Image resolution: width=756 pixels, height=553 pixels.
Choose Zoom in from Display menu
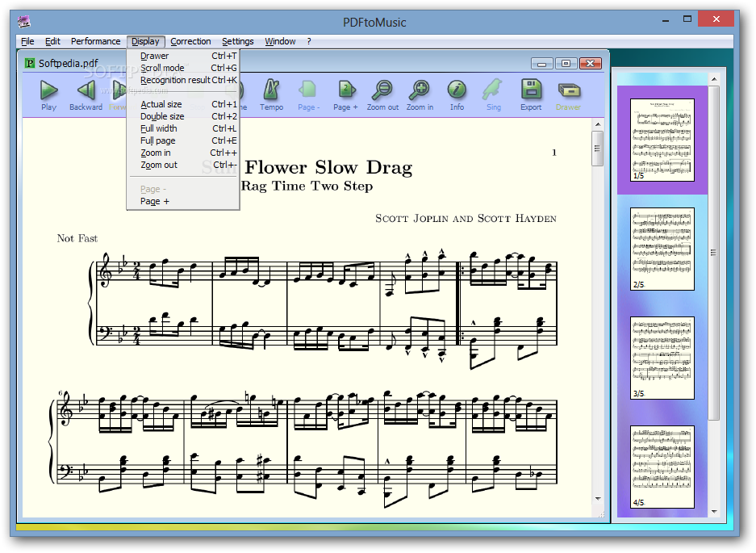[183, 153]
